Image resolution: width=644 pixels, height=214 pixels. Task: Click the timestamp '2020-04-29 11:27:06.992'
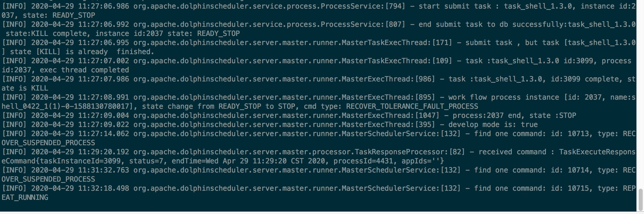tap(80, 24)
